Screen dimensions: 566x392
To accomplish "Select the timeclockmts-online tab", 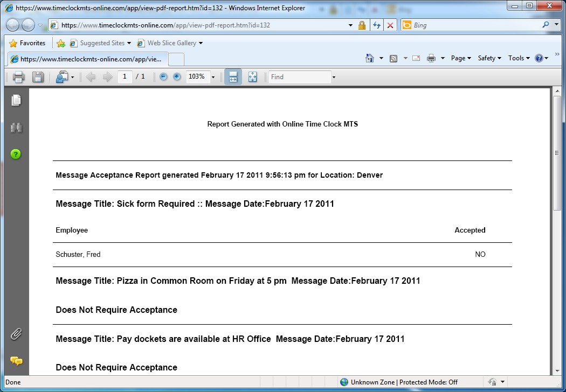I will (87, 59).
